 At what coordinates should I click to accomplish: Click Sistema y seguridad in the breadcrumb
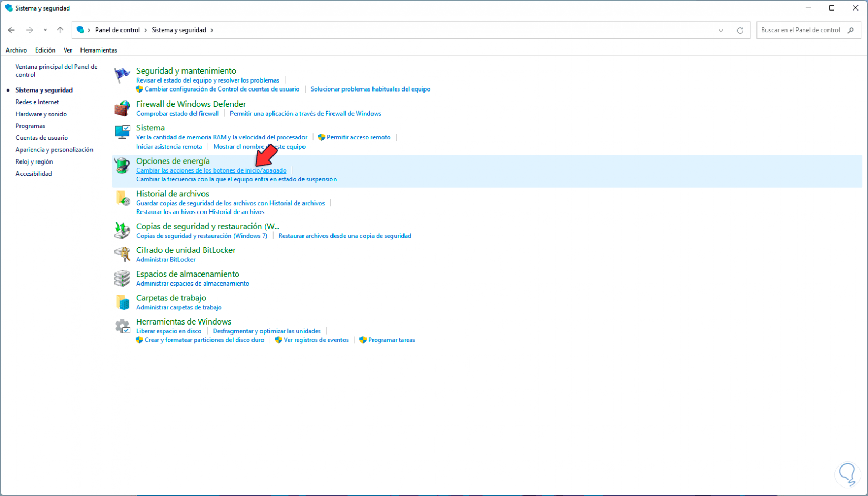(x=179, y=30)
